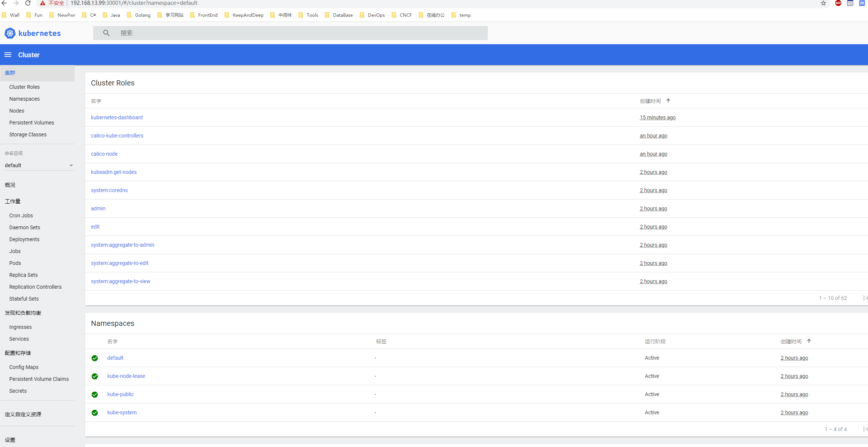Open the default namespace dropdown
The width and height of the screenshot is (868, 447).
[39, 165]
